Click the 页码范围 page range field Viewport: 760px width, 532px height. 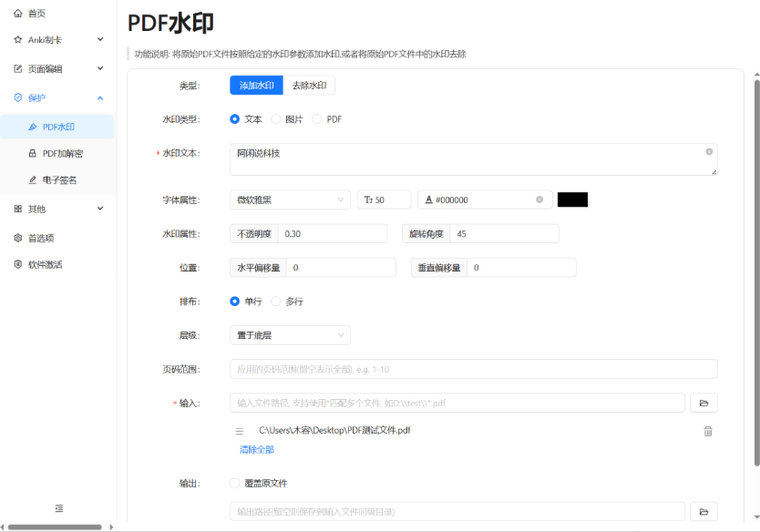474,369
